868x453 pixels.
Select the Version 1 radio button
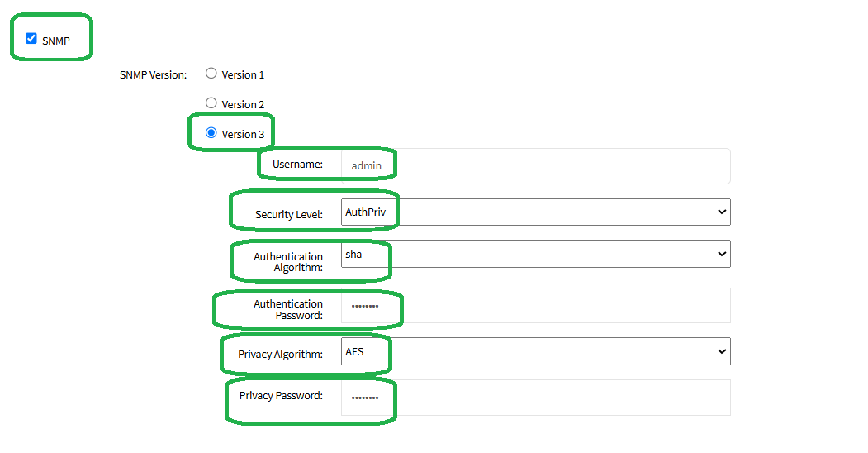point(211,74)
